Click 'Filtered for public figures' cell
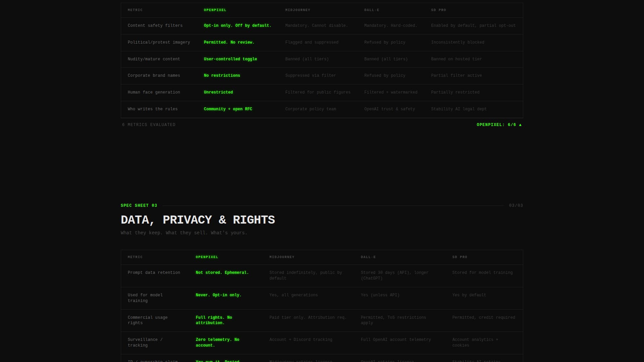The width and height of the screenshot is (644, 362). tap(318, 93)
